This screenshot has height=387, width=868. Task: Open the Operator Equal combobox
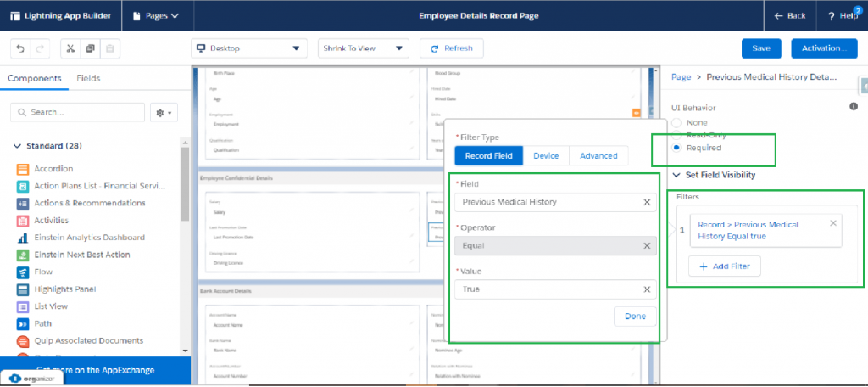[x=555, y=245]
